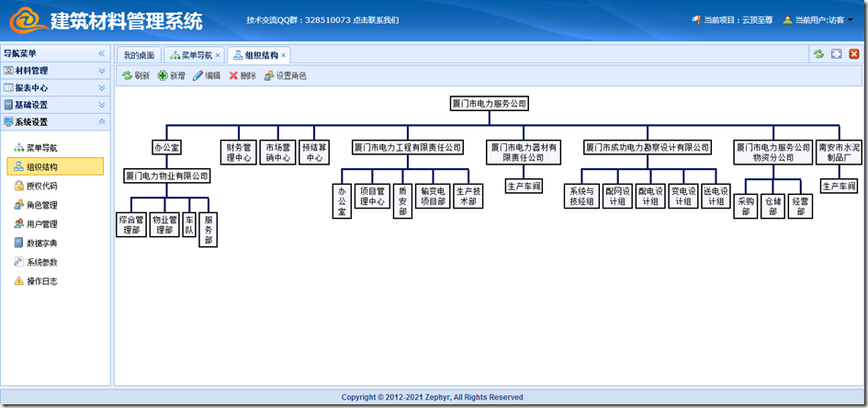This screenshot has width=868, height=408.
Task: Open 用户管理 in the sidebar
Action: (x=55, y=224)
